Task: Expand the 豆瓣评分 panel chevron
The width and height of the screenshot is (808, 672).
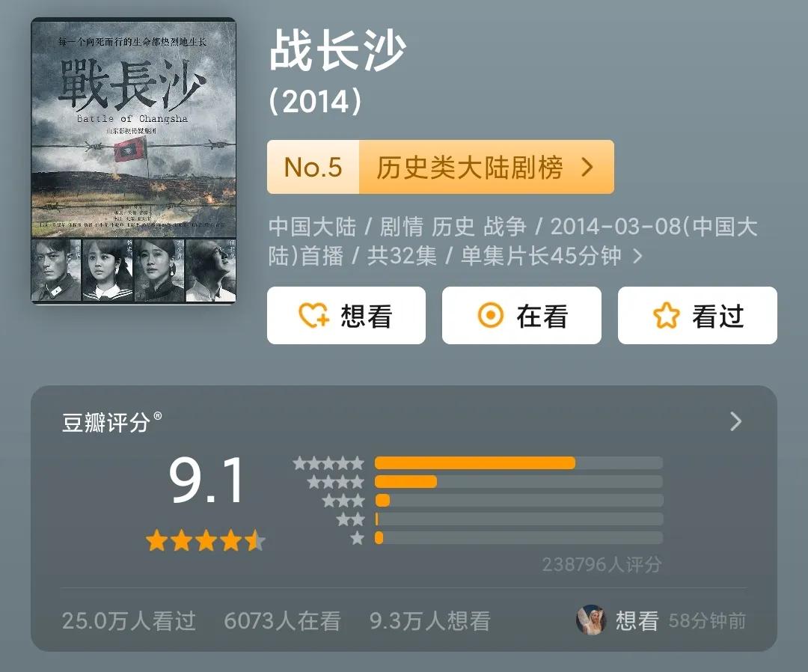Action: point(736,421)
